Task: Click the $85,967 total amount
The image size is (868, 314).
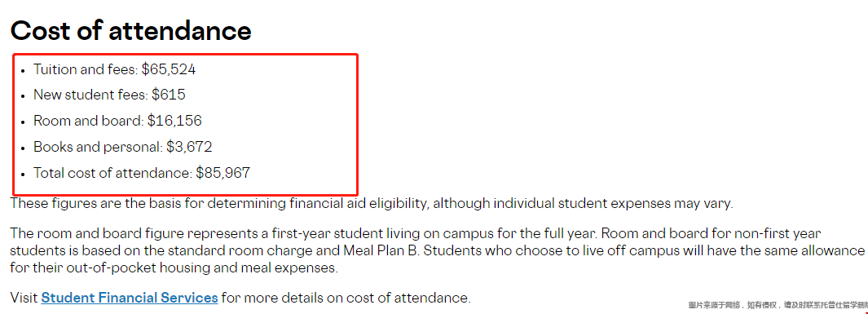Action: tap(223, 173)
